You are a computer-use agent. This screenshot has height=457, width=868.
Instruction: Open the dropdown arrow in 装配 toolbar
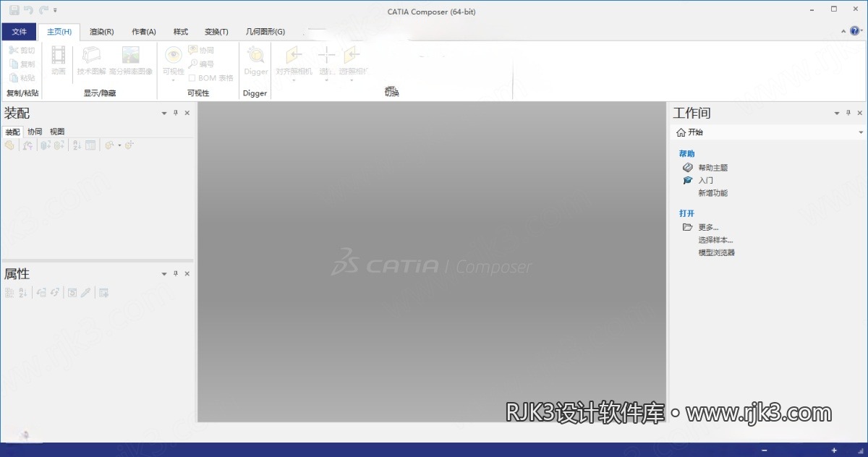[119, 146]
